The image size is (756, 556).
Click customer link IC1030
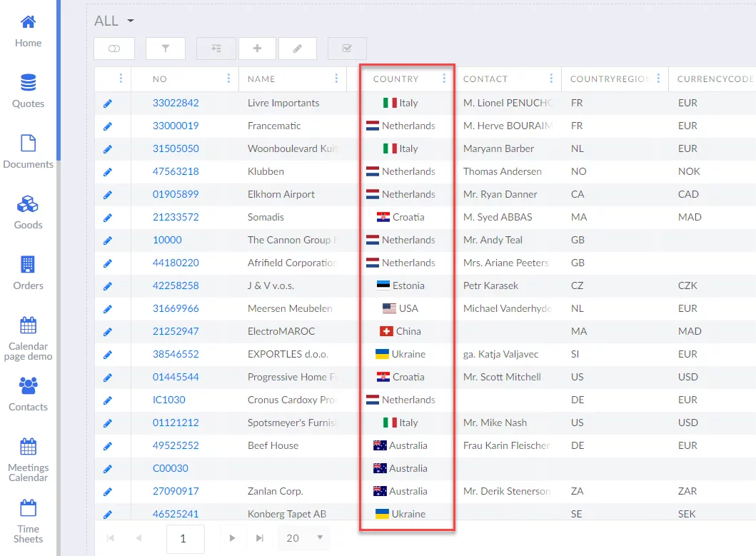click(168, 400)
